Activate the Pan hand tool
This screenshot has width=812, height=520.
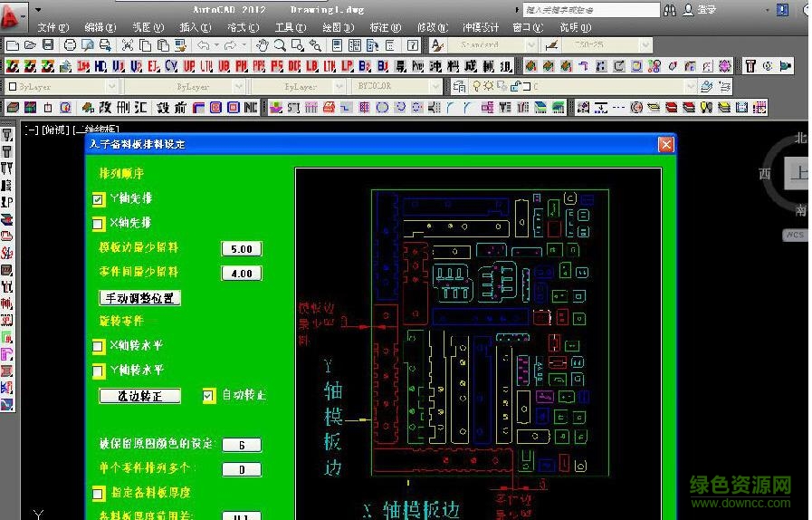(262, 45)
